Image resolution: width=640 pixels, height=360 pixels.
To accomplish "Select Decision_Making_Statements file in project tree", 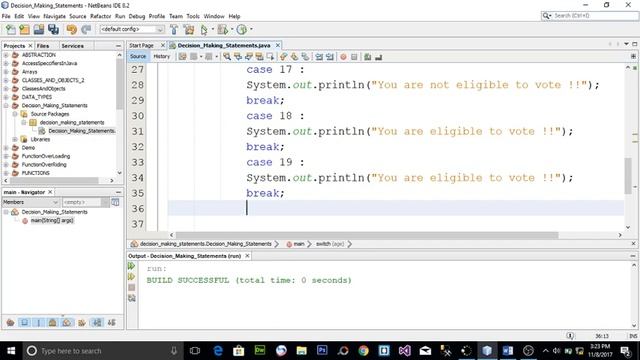I will pos(81,131).
